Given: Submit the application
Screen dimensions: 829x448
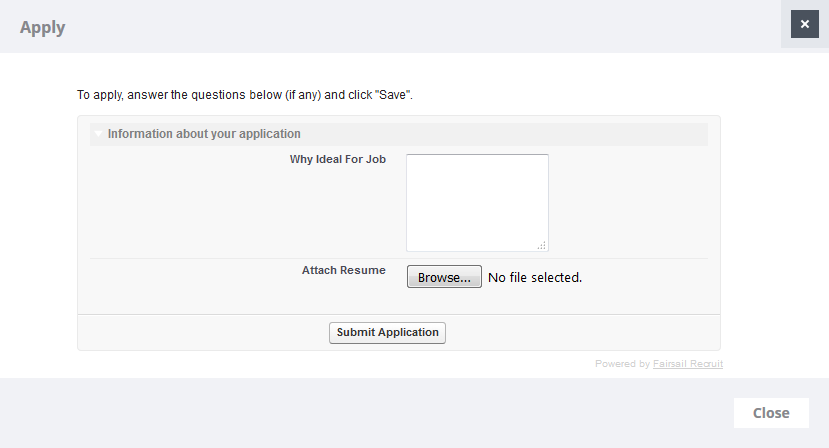Looking at the screenshot, I should click(x=387, y=332).
